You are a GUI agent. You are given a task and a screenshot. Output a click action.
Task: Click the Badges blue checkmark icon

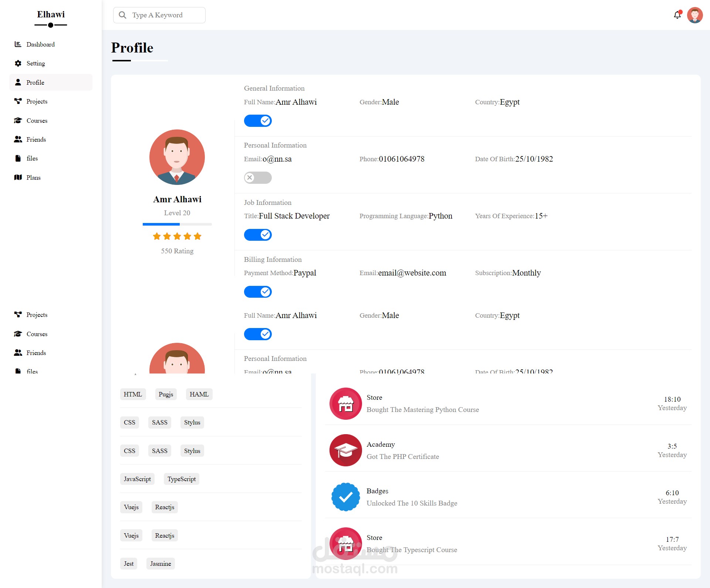tap(345, 497)
